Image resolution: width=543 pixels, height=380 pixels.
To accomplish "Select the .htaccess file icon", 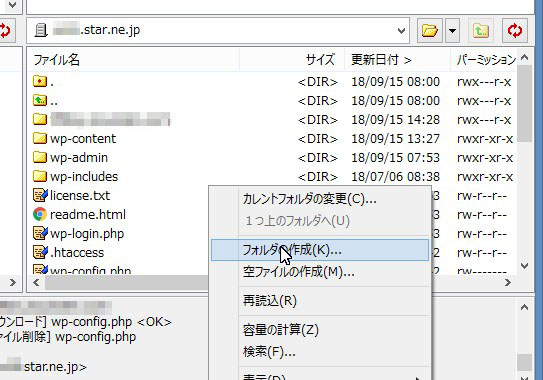I will tap(40, 253).
